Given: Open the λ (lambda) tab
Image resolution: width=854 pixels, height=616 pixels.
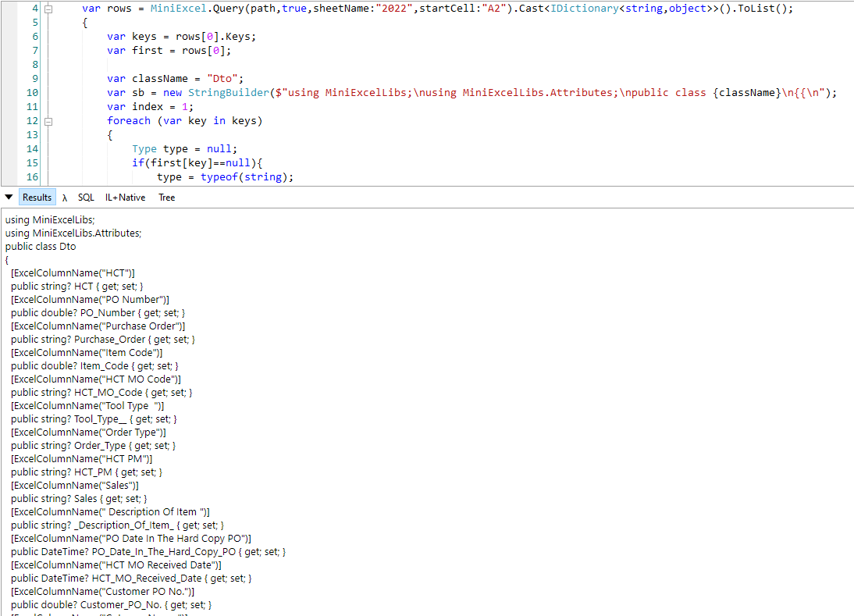Looking at the screenshot, I should click(65, 197).
